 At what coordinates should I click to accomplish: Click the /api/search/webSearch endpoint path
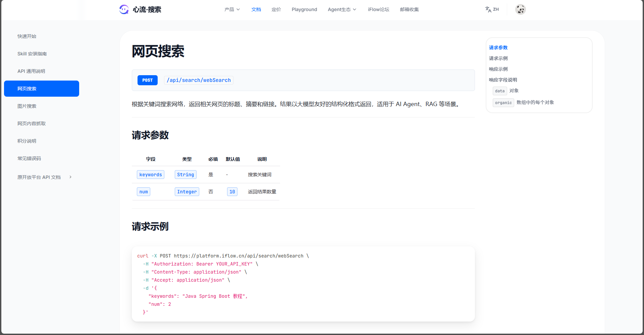(x=199, y=80)
